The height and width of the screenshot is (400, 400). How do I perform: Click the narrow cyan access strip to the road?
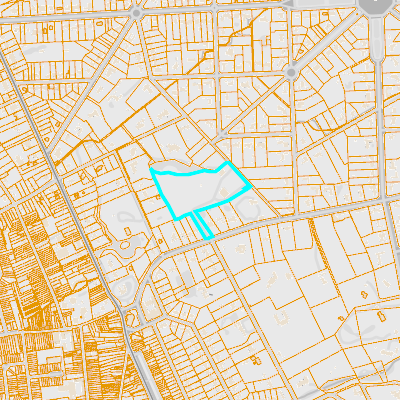click(202, 225)
